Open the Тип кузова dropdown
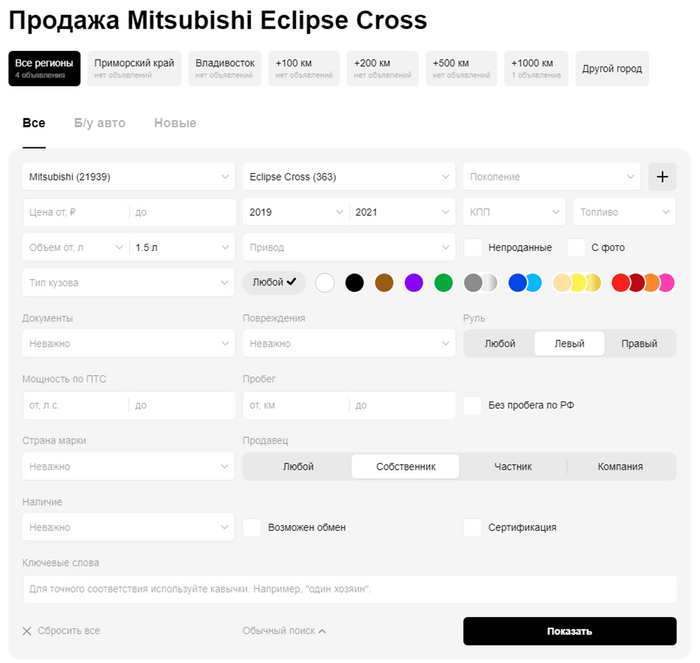This screenshot has height=663, width=700. (x=129, y=283)
